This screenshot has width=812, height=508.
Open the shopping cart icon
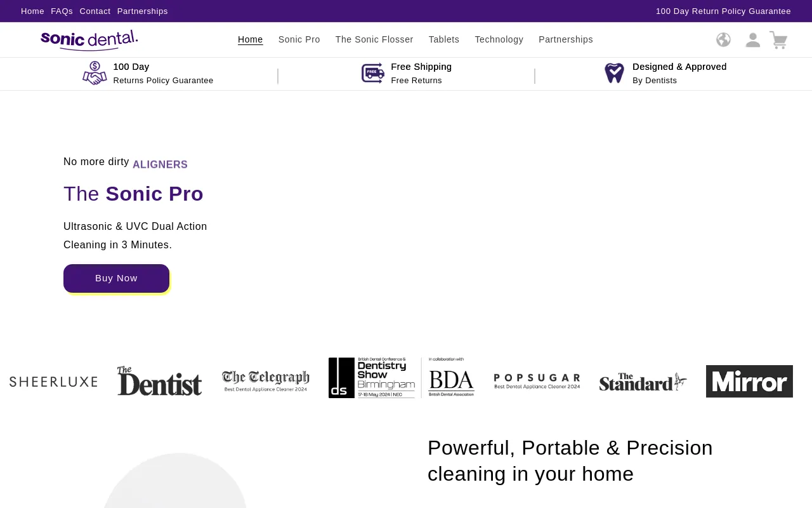[778, 40]
